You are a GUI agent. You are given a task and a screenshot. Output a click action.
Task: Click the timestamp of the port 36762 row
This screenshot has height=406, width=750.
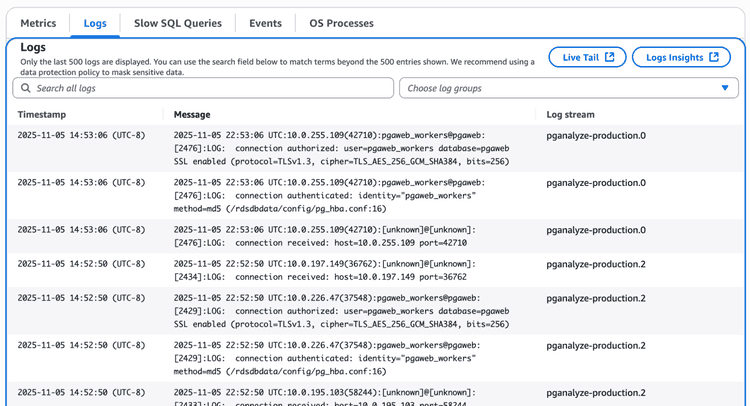point(81,264)
